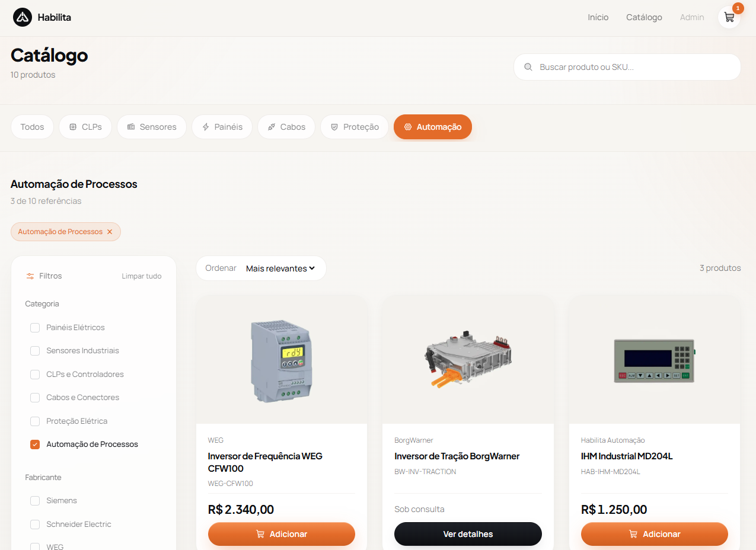756x550 pixels.
Task: Select the CLPs category chip
Action: [85, 127]
